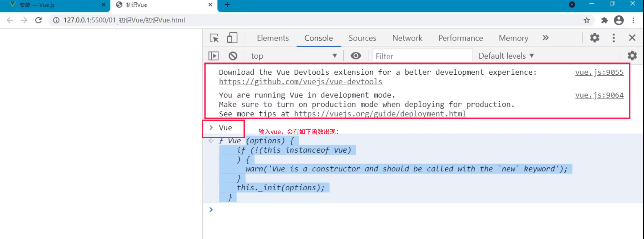Switch to the Elements tab
This screenshot has height=239, width=644.
[273, 38]
